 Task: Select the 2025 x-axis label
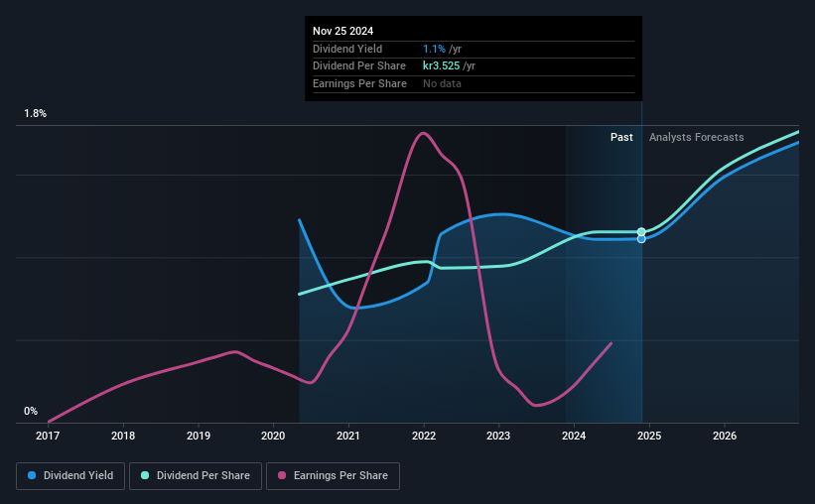tap(649, 436)
